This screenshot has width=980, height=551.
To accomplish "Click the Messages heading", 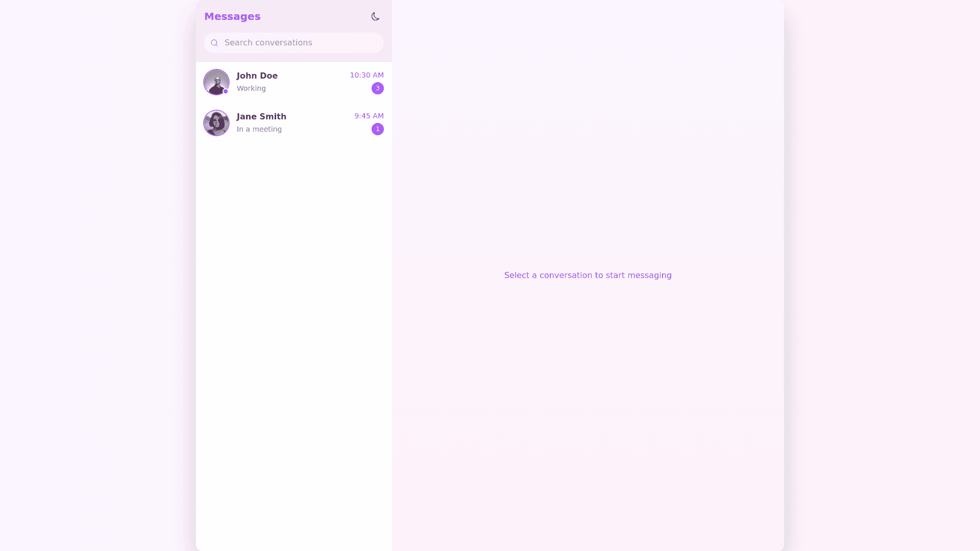I will click(x=232, y=16).
